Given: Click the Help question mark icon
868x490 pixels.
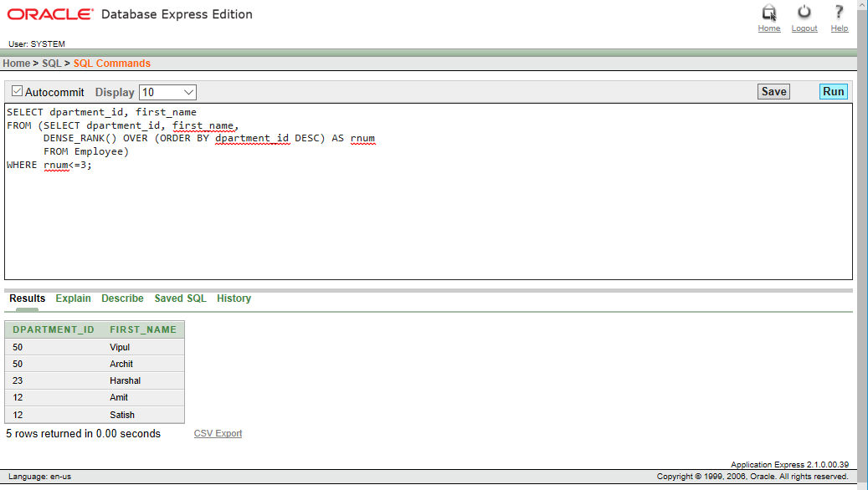Looking at the screenshot, I should 840,13.
